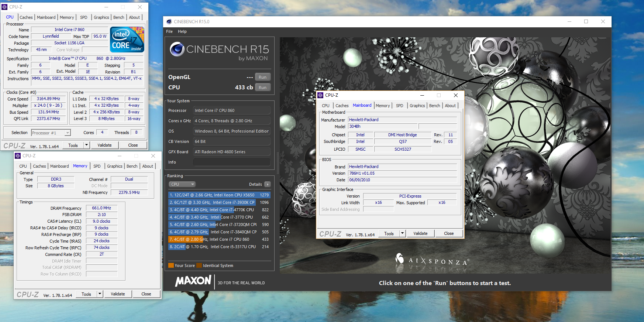Click the DRAM Frequency value 661.0 MHz
This screenshot has width=644, height=322.
(101, 208)
